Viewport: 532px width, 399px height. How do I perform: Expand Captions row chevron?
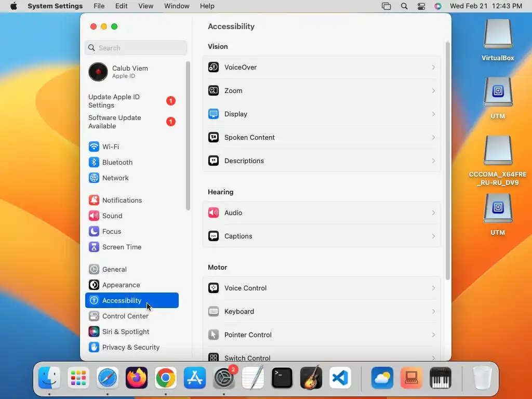pos(433,236)
